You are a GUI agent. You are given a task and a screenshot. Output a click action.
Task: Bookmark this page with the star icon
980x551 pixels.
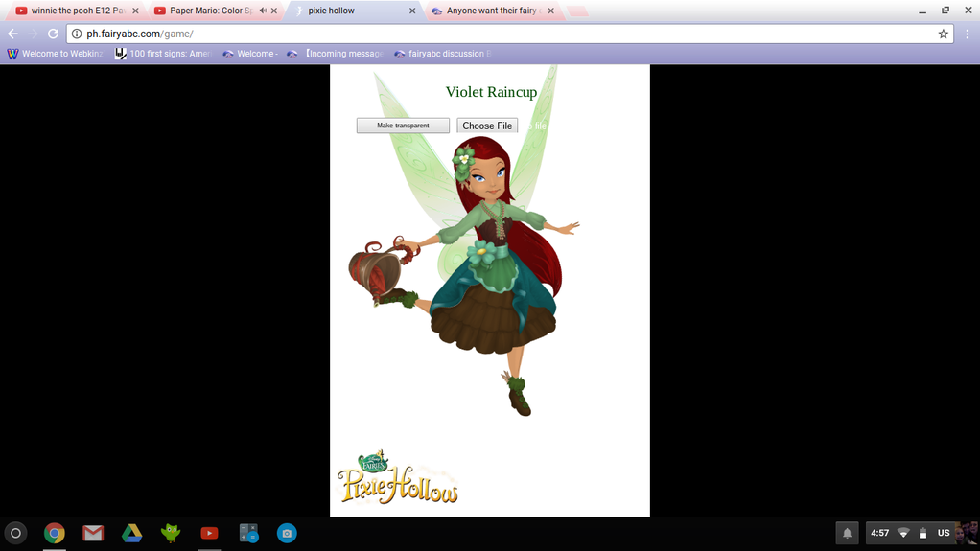click(x=943, y=34)
